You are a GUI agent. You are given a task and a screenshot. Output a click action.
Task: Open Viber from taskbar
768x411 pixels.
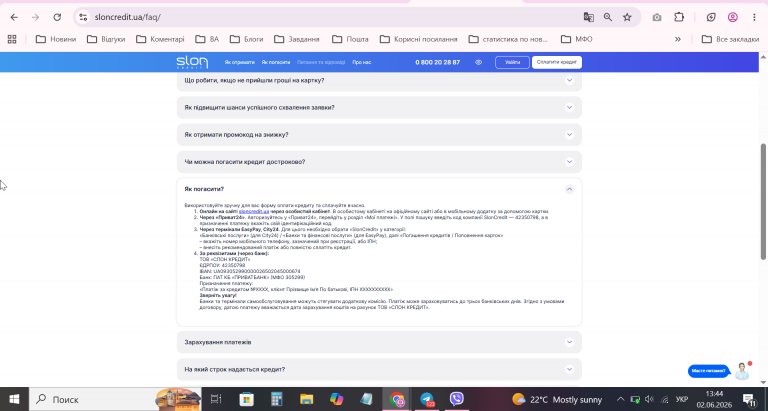pyautogui.click(x=456, y=399)
